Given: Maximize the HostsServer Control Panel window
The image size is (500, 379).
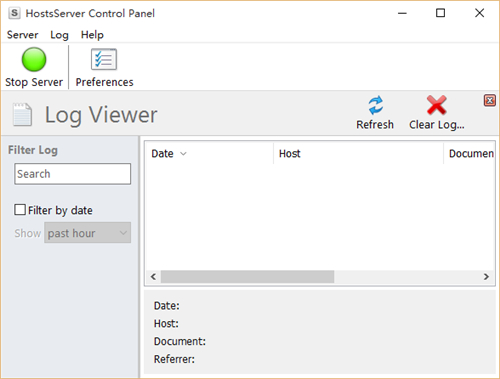Looking at the screenshot, I should [x=441, y=13].
